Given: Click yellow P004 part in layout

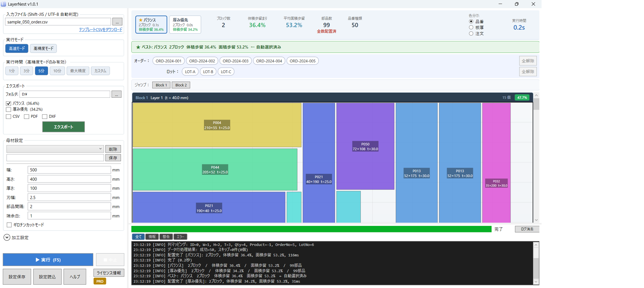Looking at the screenshot, I should click(217, 125).
